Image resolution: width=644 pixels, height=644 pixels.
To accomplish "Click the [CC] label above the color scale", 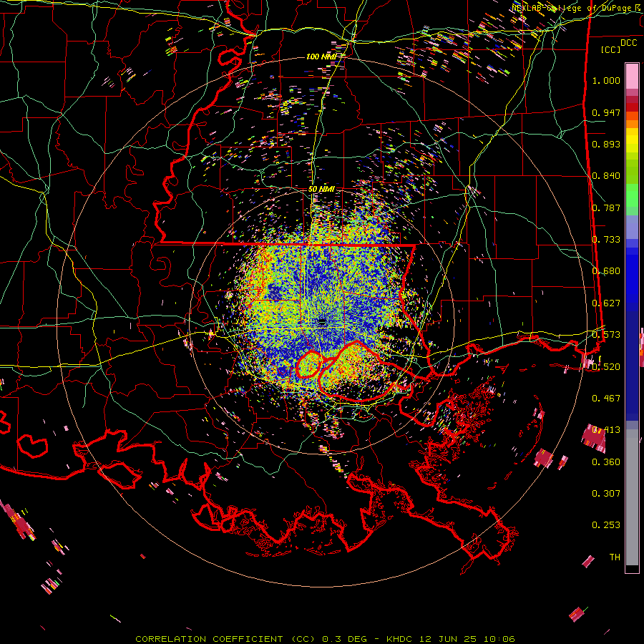I will pyautogui.click(x=611, y=49).
